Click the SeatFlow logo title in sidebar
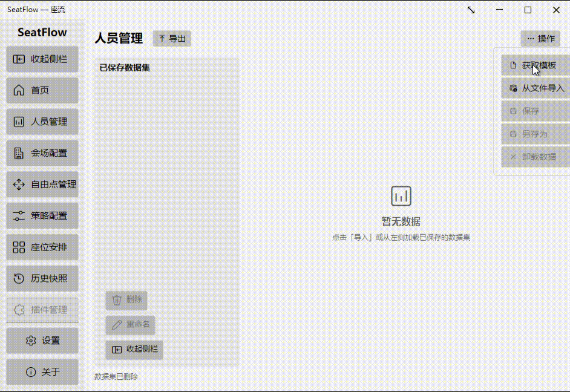570x392 pixels. tap(42, 32)
